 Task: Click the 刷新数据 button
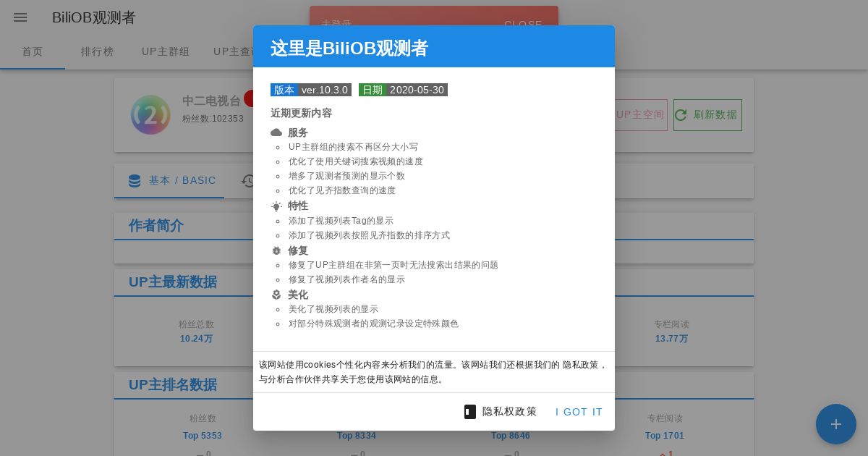pos(707,115)
